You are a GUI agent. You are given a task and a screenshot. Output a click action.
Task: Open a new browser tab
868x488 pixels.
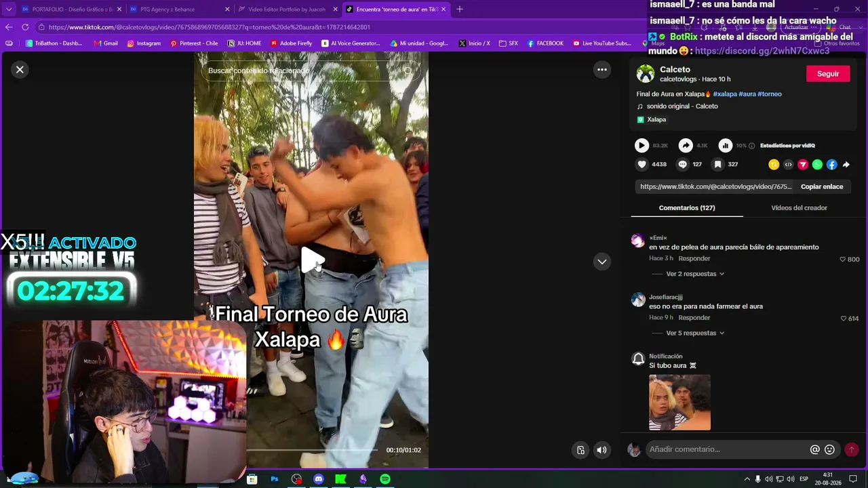click(460, 9)
